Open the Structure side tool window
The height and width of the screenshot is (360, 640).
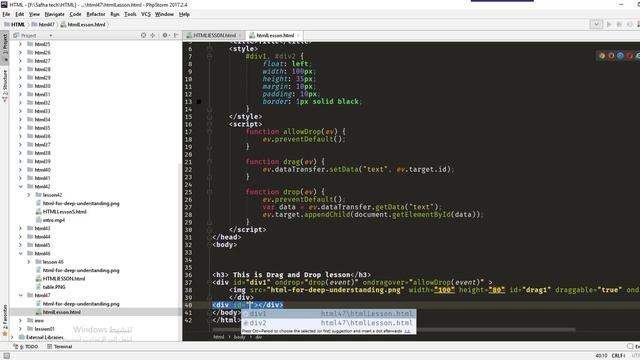pos(5,85)
